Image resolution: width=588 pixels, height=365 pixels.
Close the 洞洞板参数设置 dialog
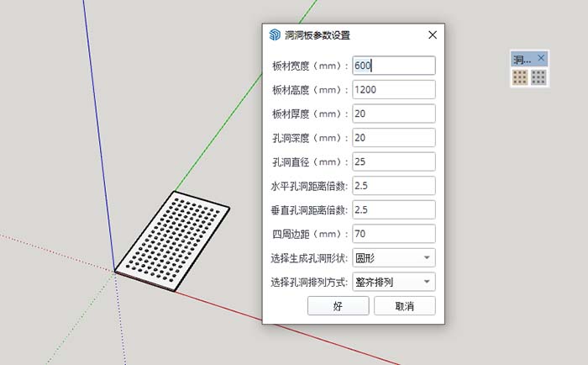[433, 35]
